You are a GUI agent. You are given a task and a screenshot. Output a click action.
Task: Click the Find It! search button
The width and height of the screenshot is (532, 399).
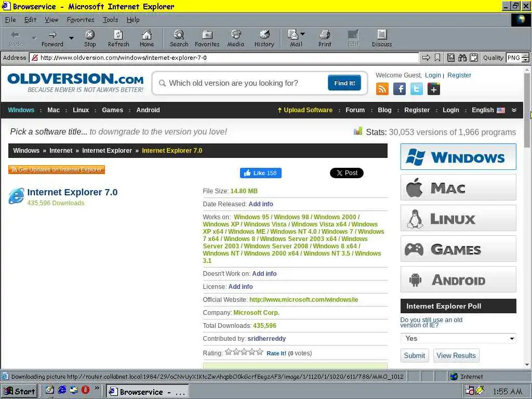[x=344, y=83]
